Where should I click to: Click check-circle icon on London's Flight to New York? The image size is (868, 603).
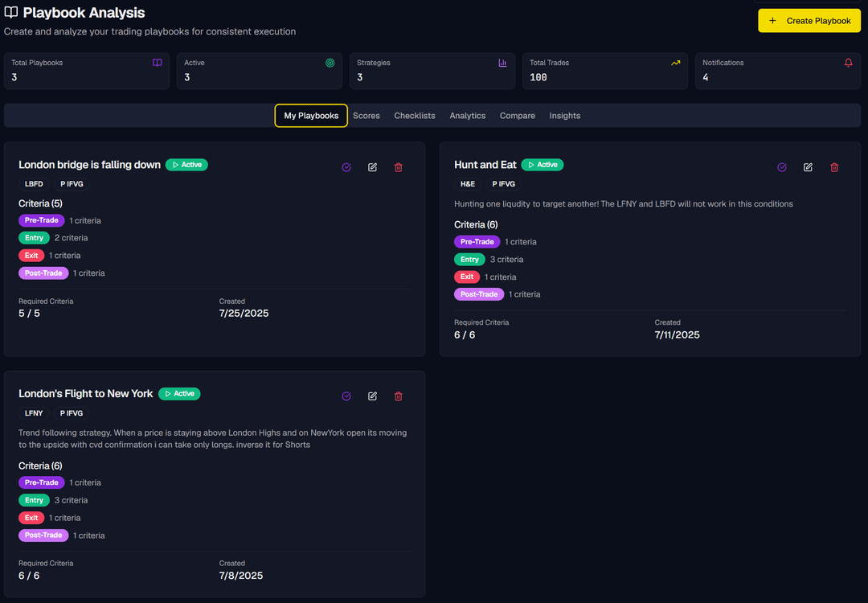(x=346, y=396)
